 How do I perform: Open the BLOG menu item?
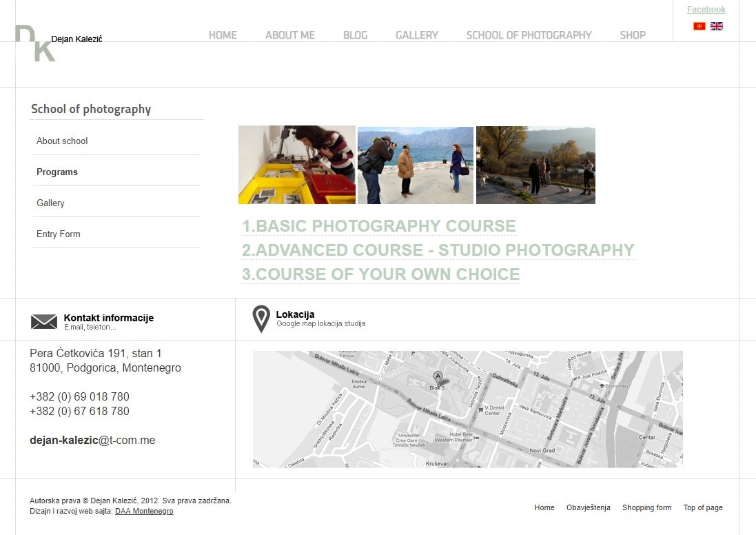coord(356,35)
